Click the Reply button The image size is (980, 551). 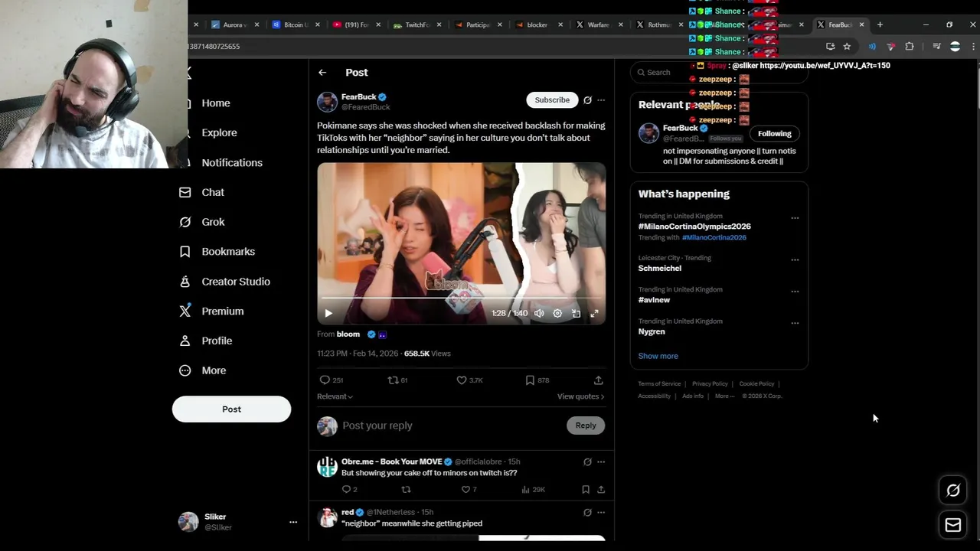click(586, 425)
